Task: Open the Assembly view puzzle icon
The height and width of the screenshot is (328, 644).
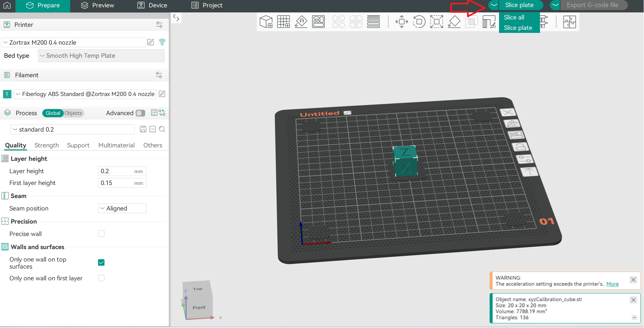Action: point(569,22)
